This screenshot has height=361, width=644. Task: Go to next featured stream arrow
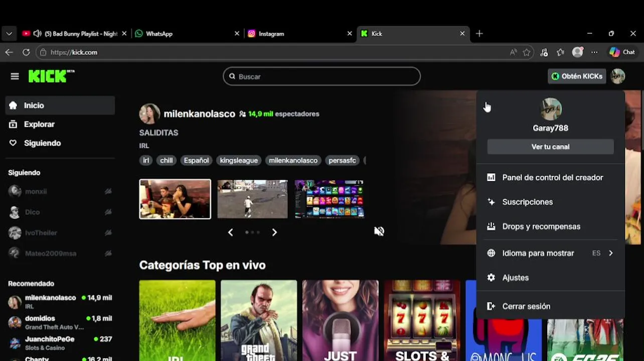[274, 232]
